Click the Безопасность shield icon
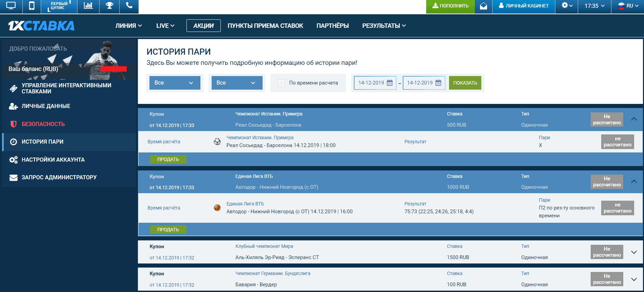The width and height of the screenshot is (644, 292). pos(14,124)
